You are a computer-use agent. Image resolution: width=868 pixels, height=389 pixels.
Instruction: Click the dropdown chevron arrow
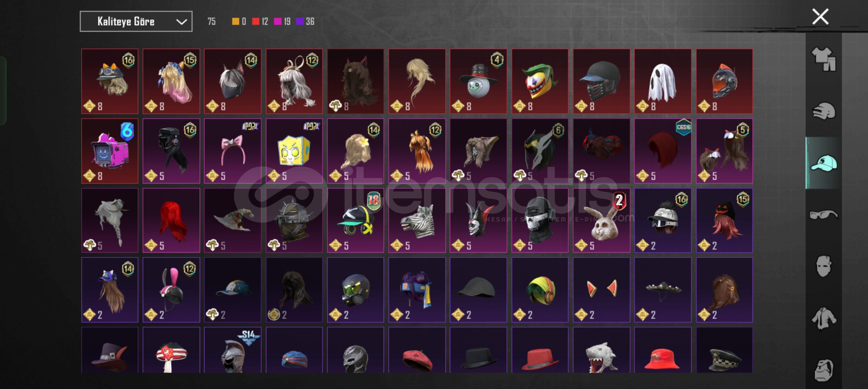click(x=181, y=22)
